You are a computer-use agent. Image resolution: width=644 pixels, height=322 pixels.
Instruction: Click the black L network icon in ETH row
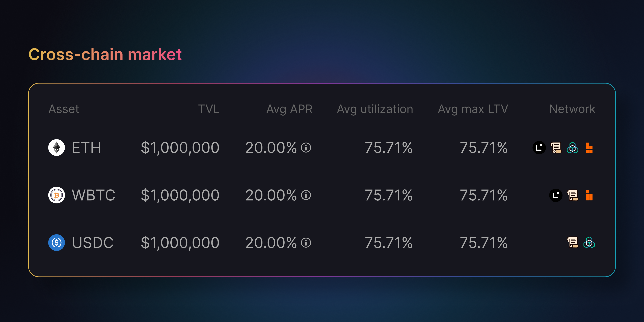(539, 148)
